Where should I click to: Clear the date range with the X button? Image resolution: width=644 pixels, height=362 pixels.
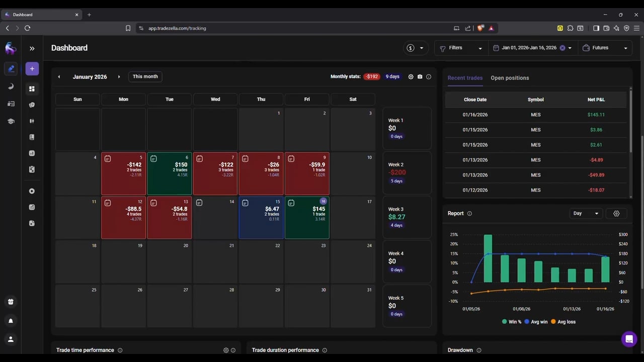(x=562, y=48)
